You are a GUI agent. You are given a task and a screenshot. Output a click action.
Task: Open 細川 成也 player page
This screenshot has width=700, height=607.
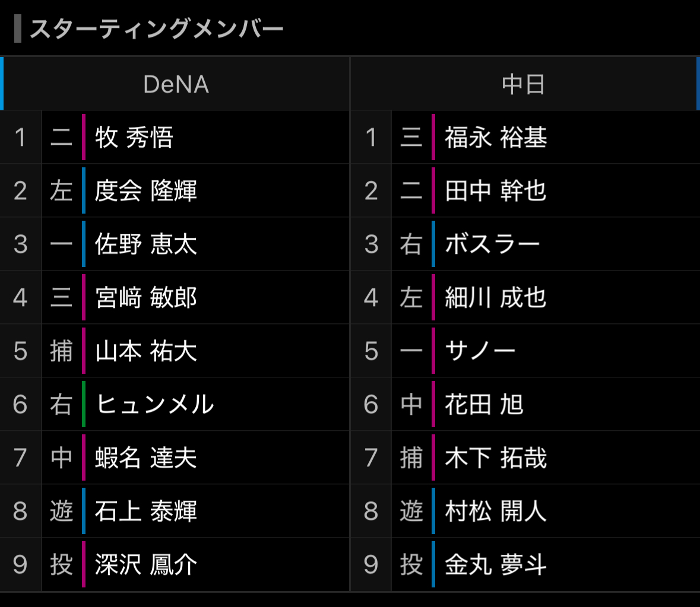[496, 298]
